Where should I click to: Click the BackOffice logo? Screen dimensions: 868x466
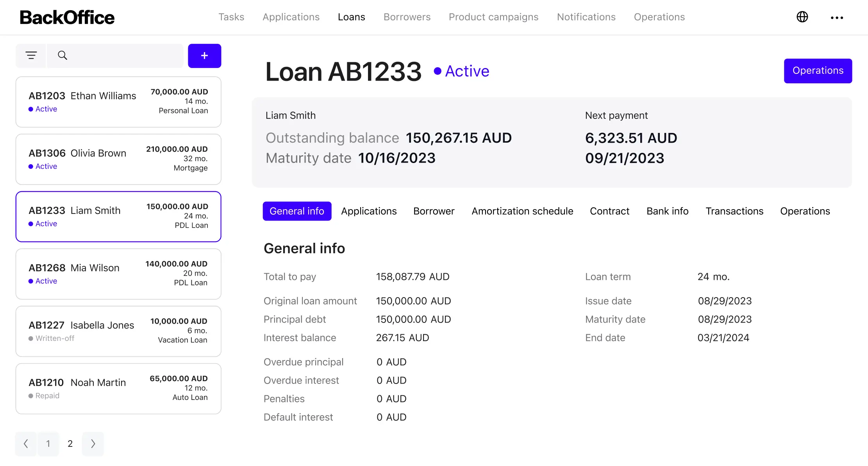coord(67,17)
